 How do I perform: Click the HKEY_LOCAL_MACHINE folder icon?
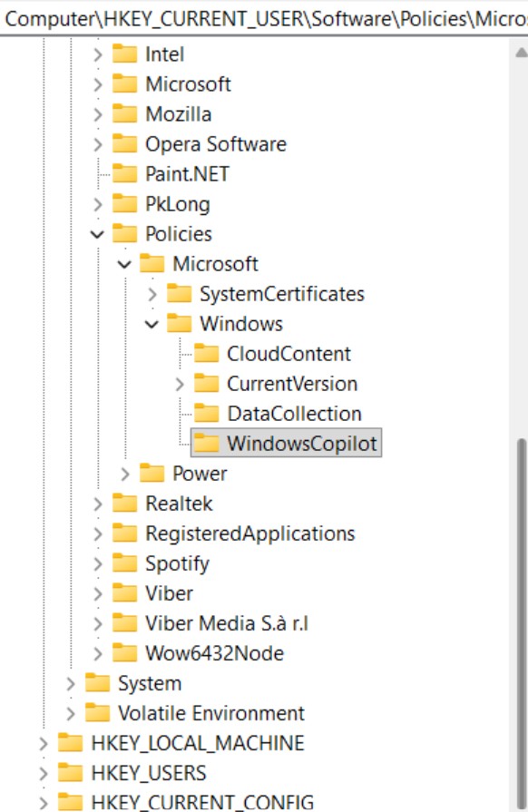coord(70,743)
